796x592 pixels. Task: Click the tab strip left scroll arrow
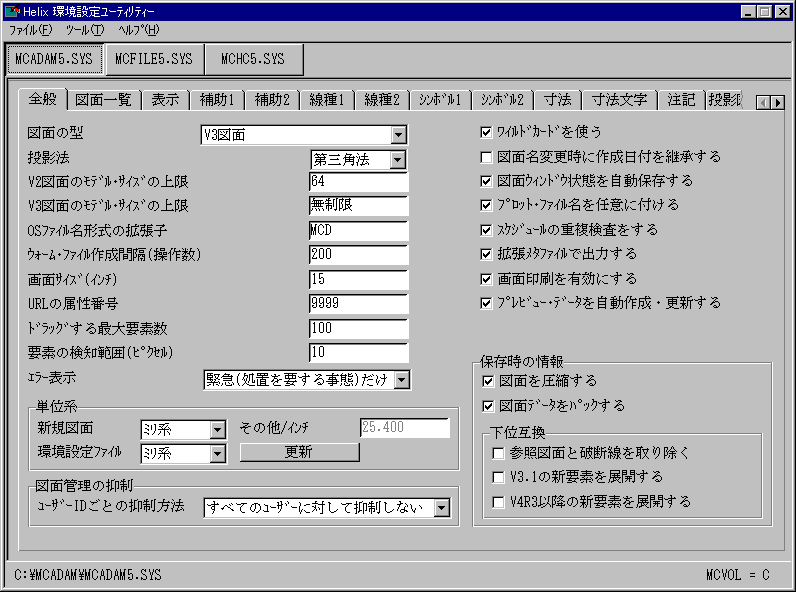coord(763,103)
